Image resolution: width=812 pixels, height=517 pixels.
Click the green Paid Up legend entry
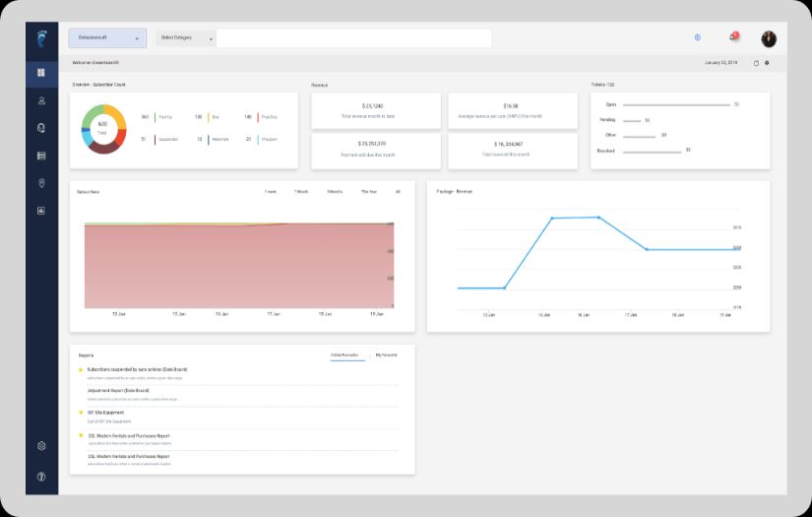click(156, 117)
